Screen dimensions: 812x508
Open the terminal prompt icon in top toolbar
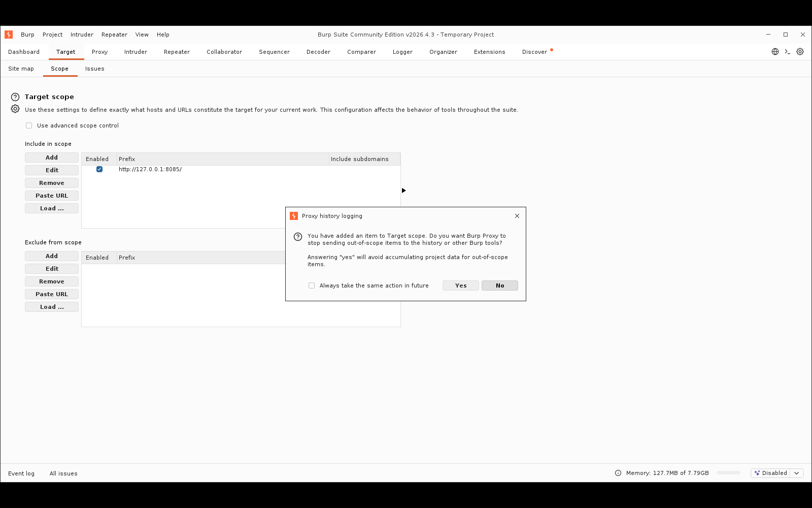[x=788, y=52]
